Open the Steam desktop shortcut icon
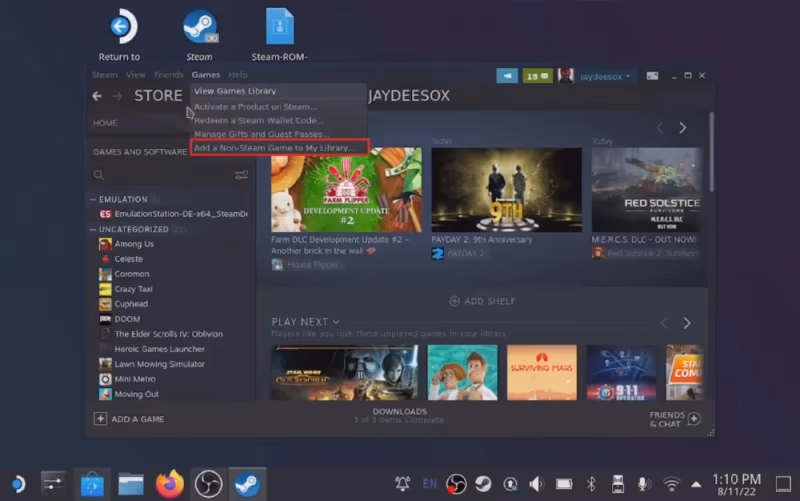Image resolution: width=800 pixels, height=501 pixels. (199, 26)
